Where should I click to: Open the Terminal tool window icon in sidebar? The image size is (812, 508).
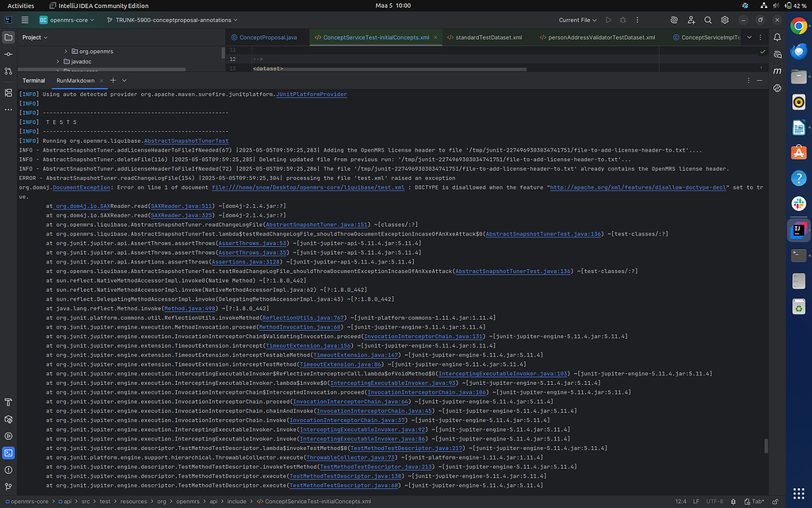[x=9, y=452]
